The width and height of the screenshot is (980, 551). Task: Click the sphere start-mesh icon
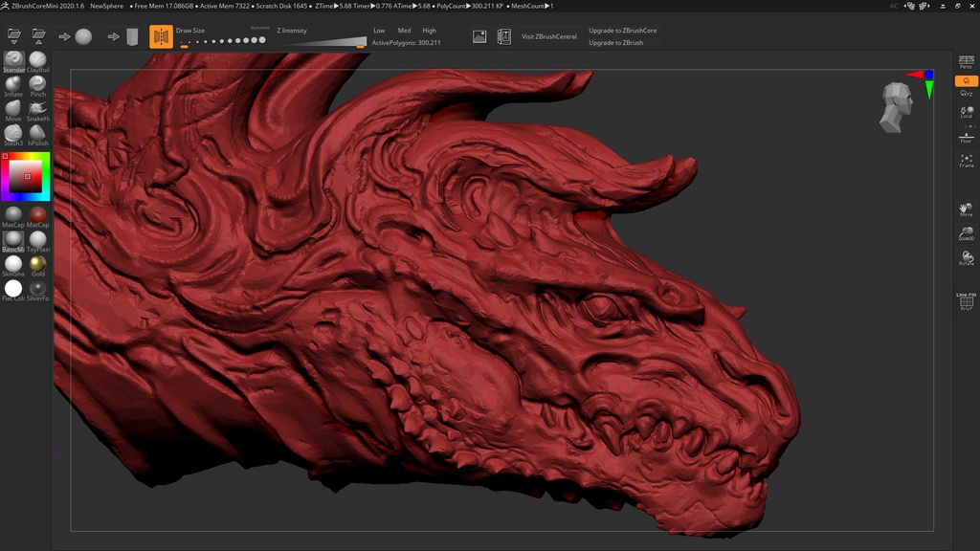click(83, 37)
